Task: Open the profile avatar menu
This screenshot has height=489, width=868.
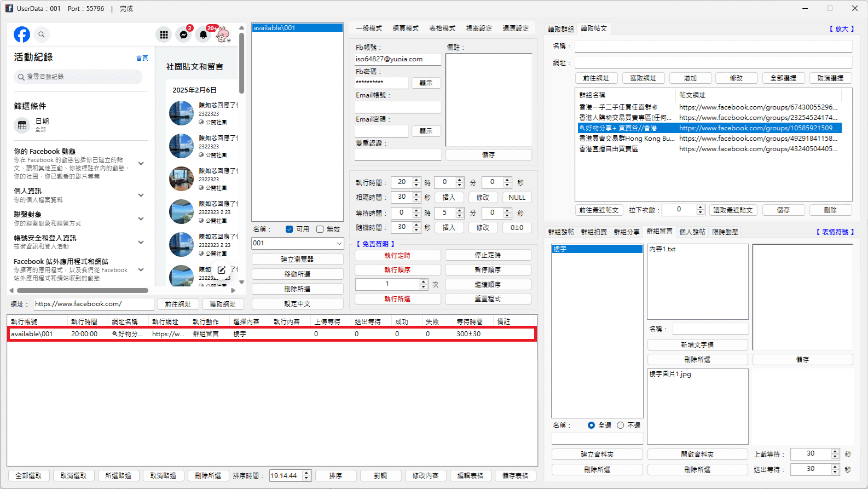Action: point(223,34)
